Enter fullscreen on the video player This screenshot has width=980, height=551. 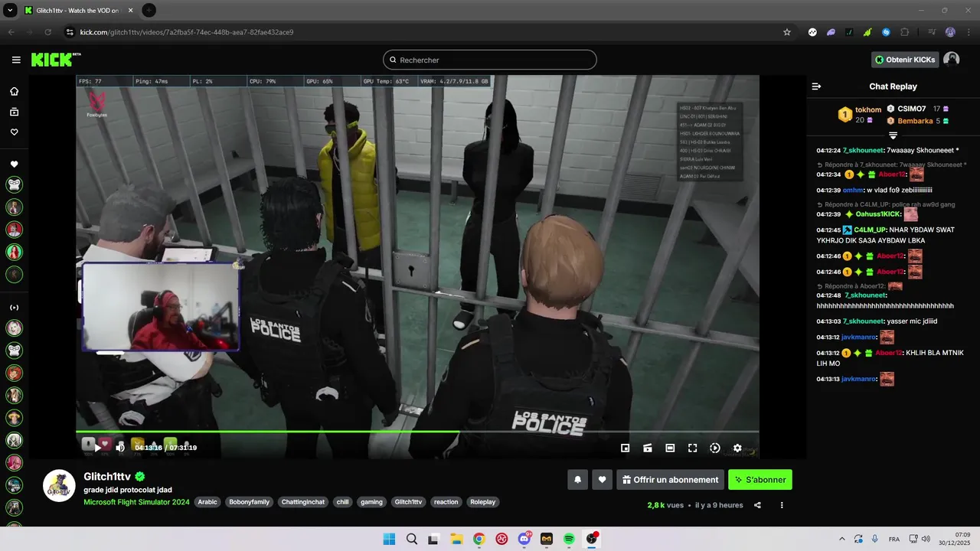(692, 448)
